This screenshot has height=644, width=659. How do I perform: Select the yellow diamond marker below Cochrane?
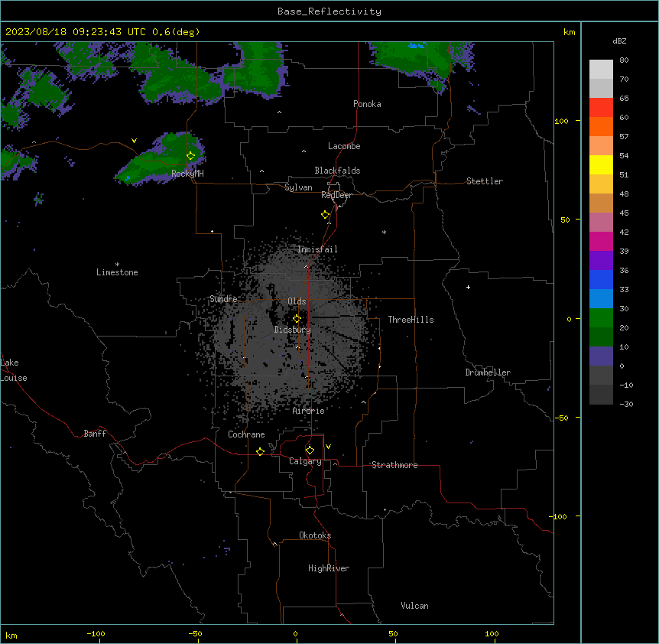260,451
